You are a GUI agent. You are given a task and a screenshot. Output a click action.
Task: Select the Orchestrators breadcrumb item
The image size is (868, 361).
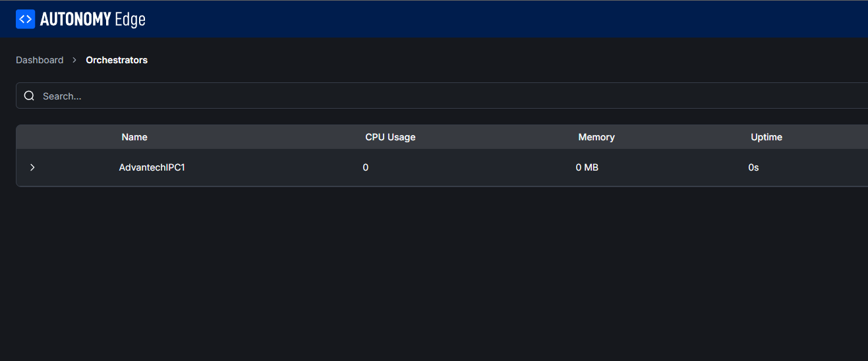point(117,60)
